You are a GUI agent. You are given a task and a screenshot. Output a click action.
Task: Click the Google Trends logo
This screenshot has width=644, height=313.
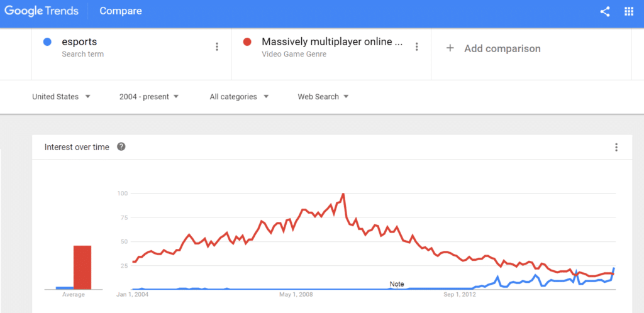point(42,11)
